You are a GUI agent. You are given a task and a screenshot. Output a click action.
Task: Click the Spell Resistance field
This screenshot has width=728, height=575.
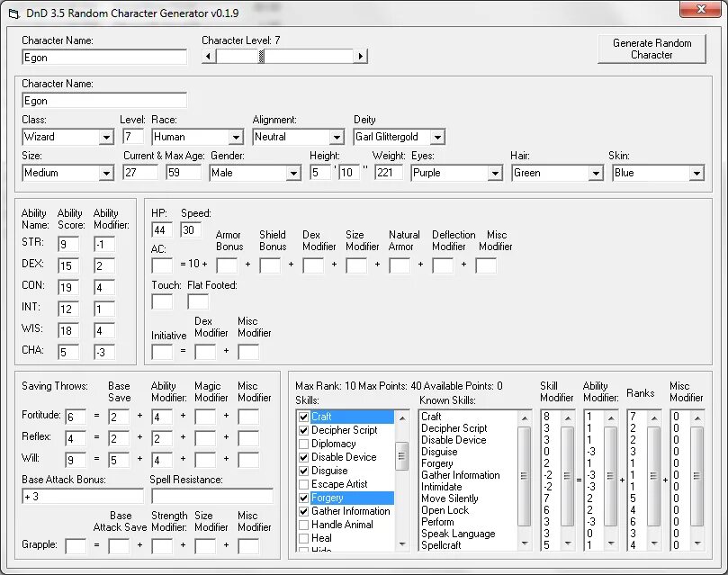212,497
